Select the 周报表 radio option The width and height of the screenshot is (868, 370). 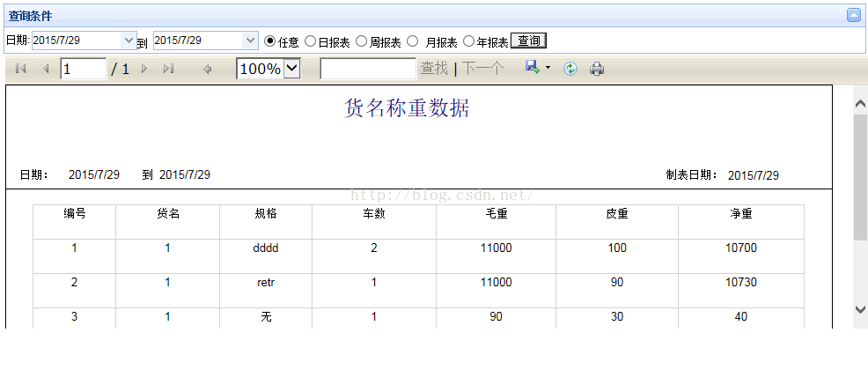361,41
